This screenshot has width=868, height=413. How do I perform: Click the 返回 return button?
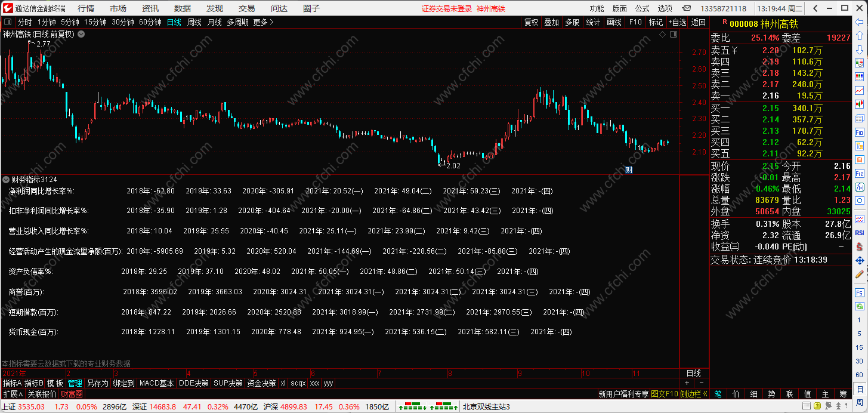[x=698, y=22]
